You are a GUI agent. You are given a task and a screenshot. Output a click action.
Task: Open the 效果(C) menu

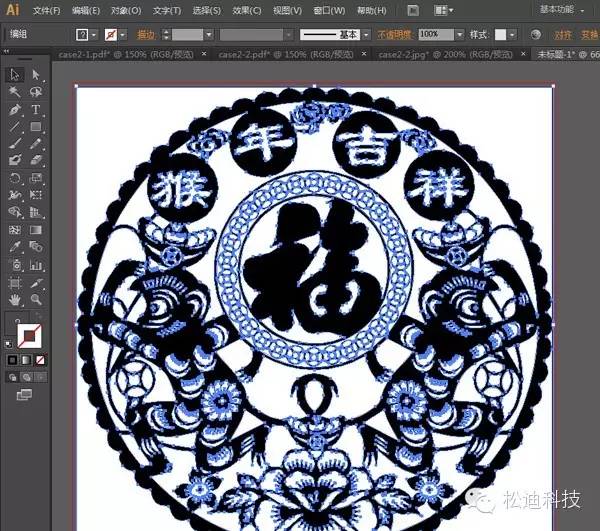[x=247, y=10]
